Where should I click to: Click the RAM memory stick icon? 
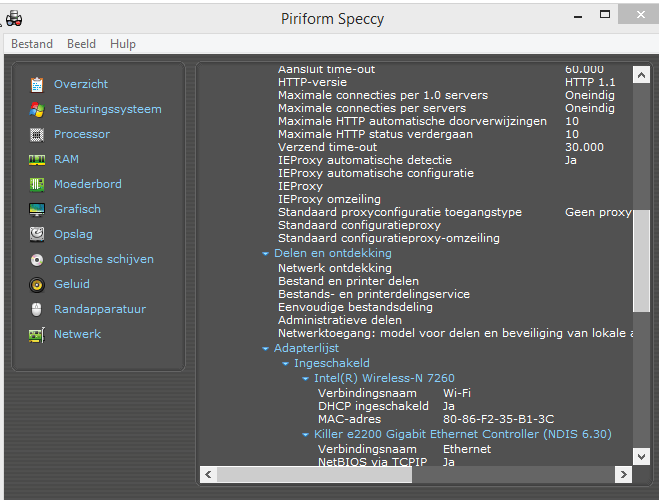[37, 160]
